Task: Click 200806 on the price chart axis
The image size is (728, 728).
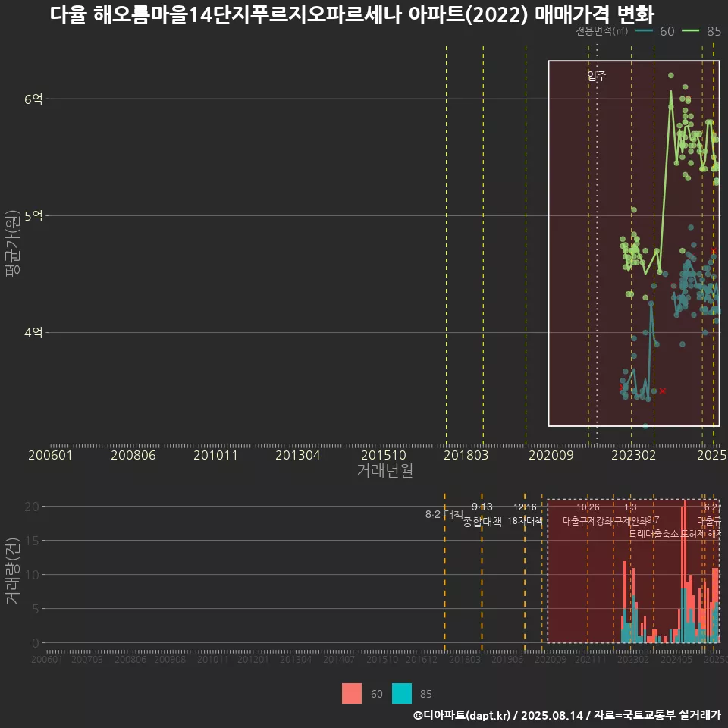Action: pyautogui.click(x=133, y=455)
